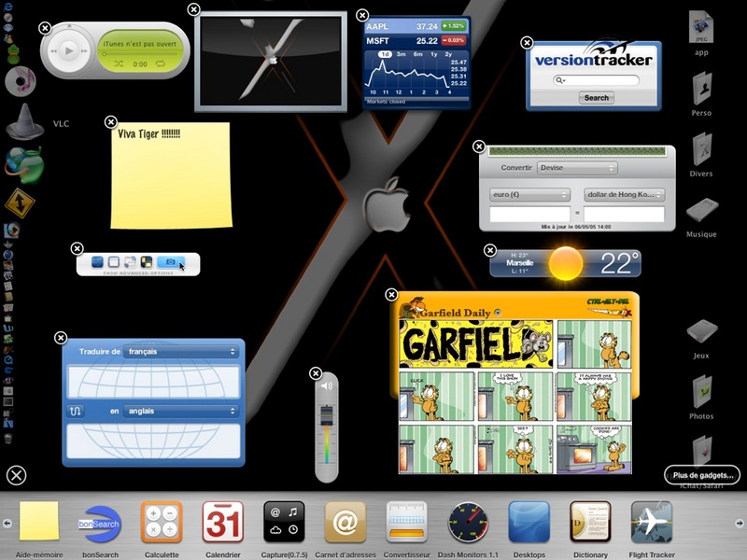This screenshot has width=747, height=560.
Task: Click the Garfield comic strip image
Action: 515,397
